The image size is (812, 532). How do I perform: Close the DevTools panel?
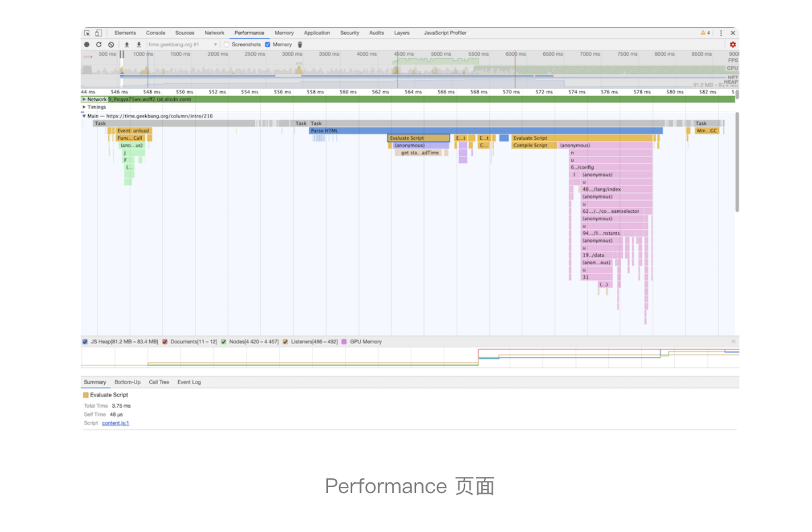[x=733, y=33]
